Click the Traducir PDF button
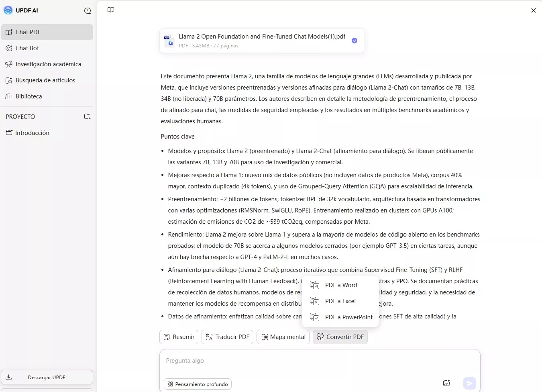 pos(227,337)
